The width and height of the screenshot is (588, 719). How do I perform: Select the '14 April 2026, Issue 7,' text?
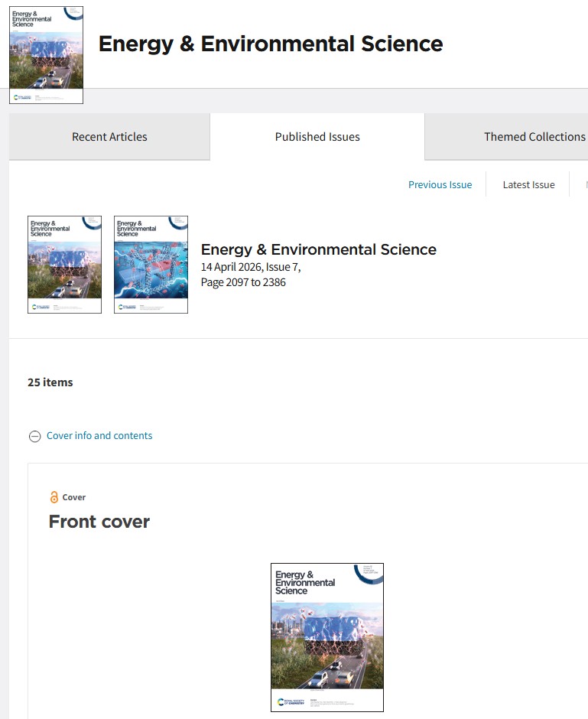point(251,267)
